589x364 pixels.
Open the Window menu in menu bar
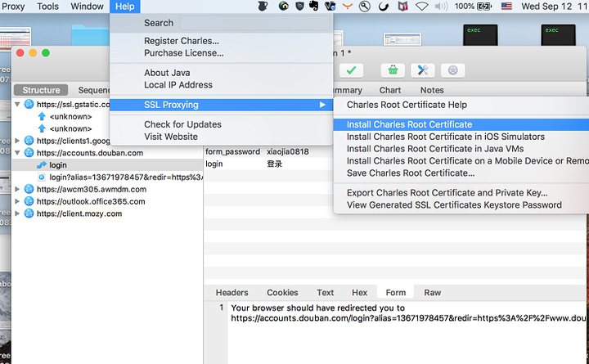point(88,6)
